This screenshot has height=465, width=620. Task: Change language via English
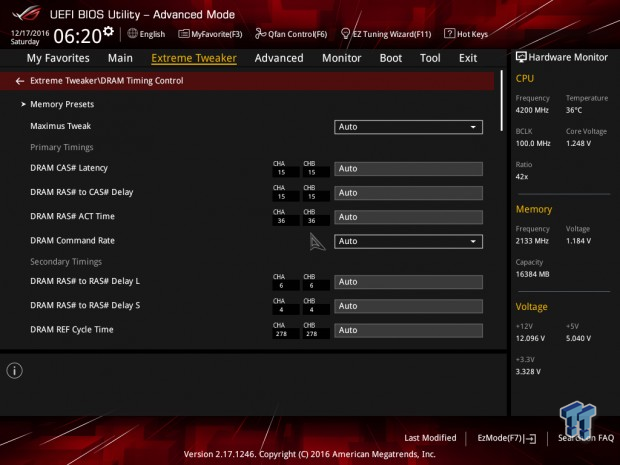[152, 34]
